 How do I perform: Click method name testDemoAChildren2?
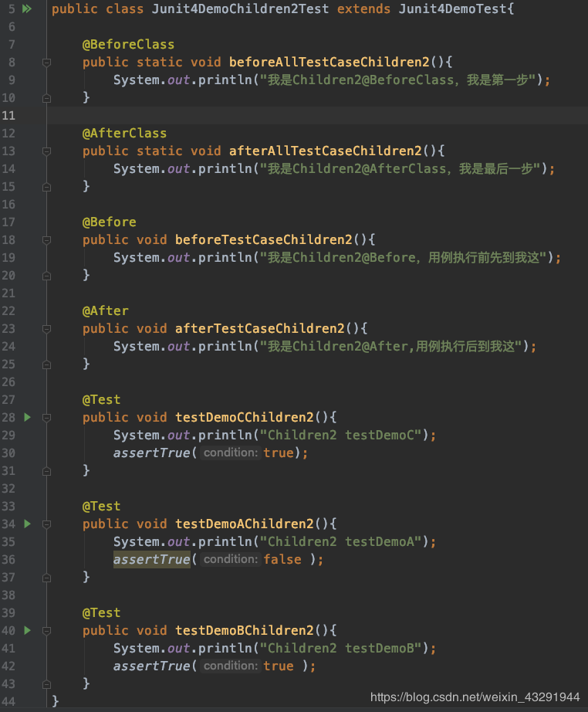(245, 524)
